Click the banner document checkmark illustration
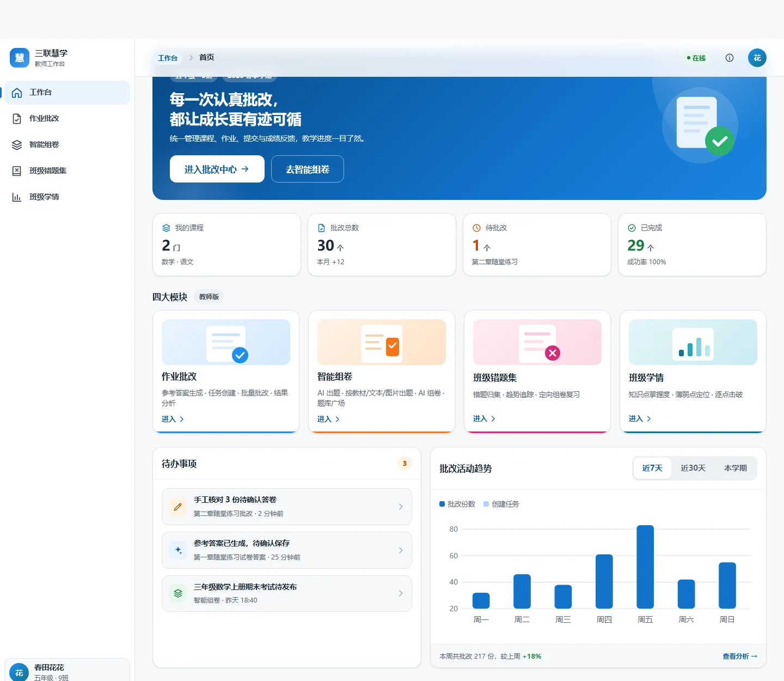The width and height of the screenshot is (784, 681). [701, 125]
